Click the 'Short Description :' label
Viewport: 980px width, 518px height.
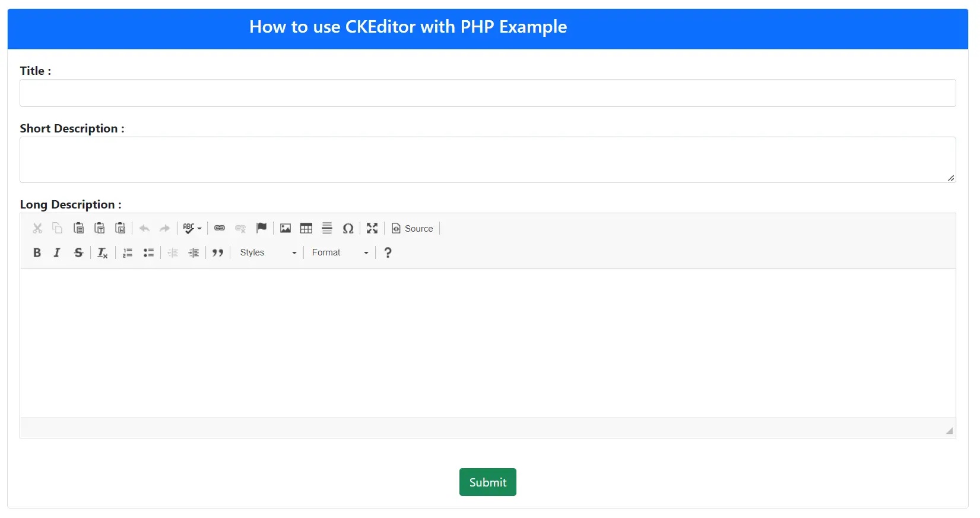(x=72, y=128)
